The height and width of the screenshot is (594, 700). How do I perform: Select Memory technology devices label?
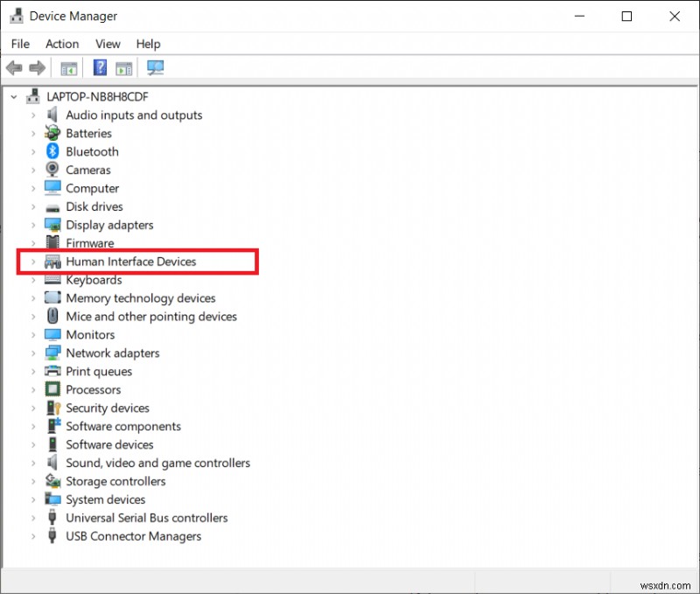tap(141, 298)
